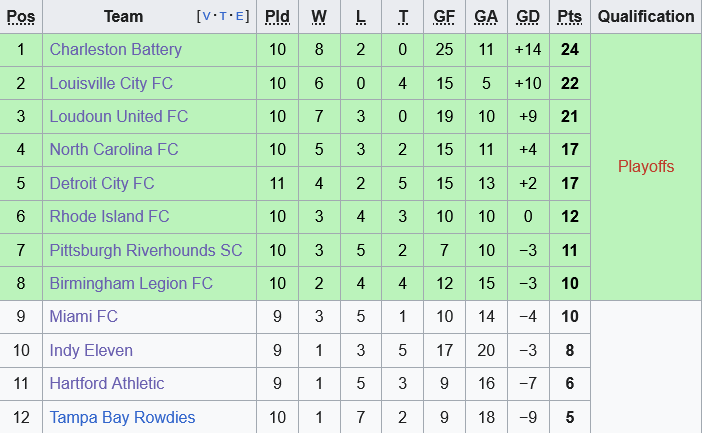This screenshot has height=433, width=703.
Task: Click the Pts column header
Action: [x=570, y=17]
